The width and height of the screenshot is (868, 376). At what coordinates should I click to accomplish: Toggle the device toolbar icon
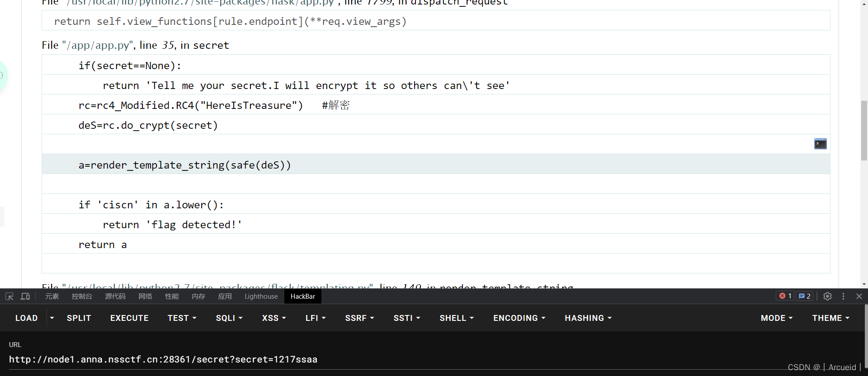pyautogui.click(x=25, y=296)
